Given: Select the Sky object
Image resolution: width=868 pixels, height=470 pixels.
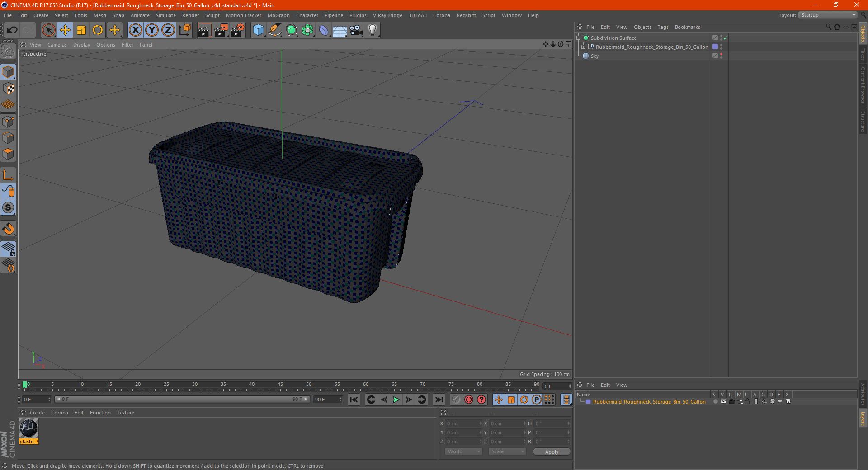Looking at the screenshot, I should coord(594,56).
